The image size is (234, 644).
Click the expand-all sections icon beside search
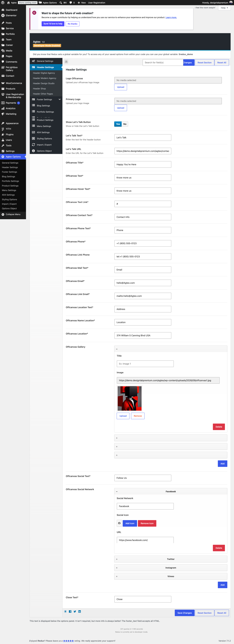66,62
